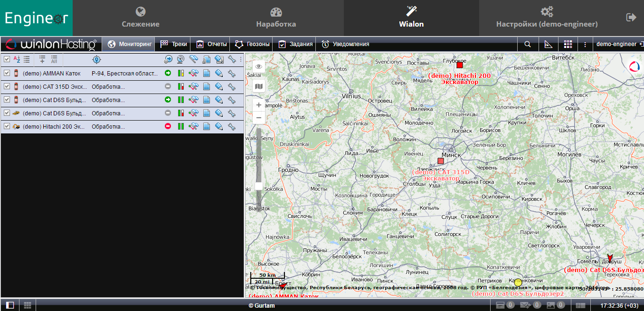Activate the ruler measurement tool
This screenshot has width=644, height=311.
click(x=548, y=44)
